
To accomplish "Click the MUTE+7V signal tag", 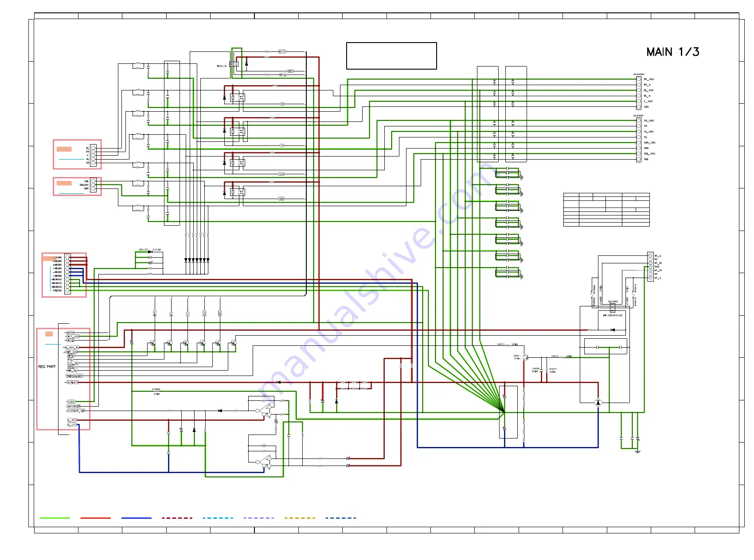I will 72,382.
